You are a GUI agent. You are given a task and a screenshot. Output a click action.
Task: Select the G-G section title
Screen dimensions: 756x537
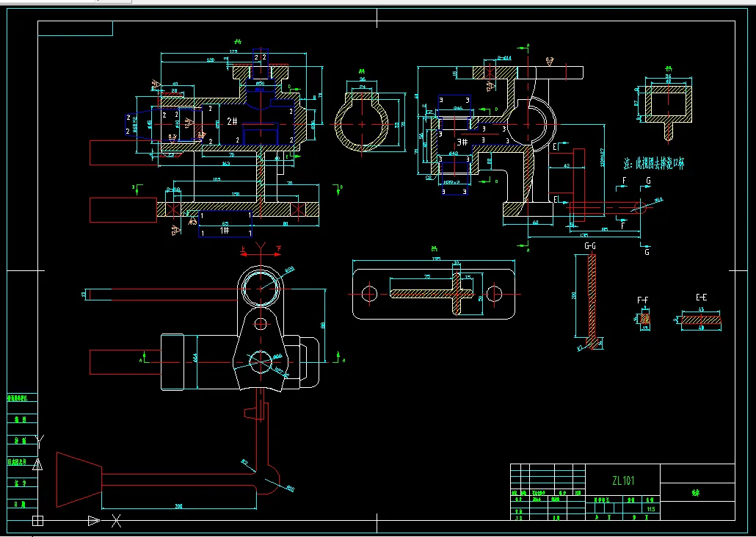(590, 246)
